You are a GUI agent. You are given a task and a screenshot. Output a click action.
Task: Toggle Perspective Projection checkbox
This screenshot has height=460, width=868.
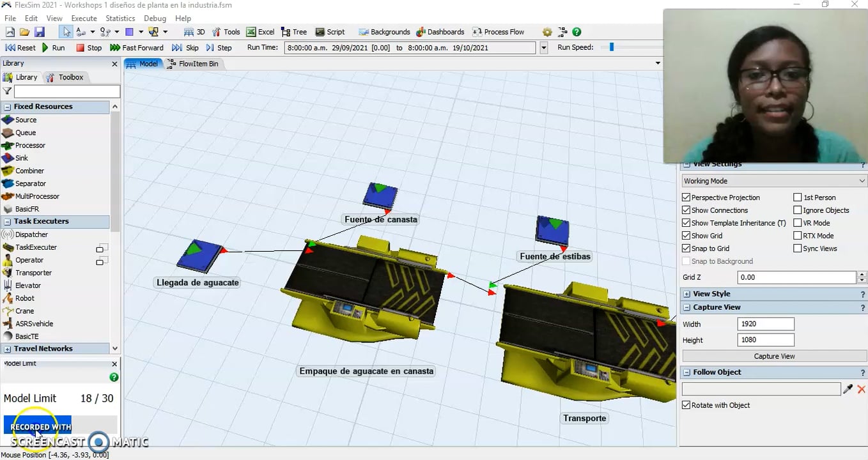pyautogui.click(x=686, y=197)
